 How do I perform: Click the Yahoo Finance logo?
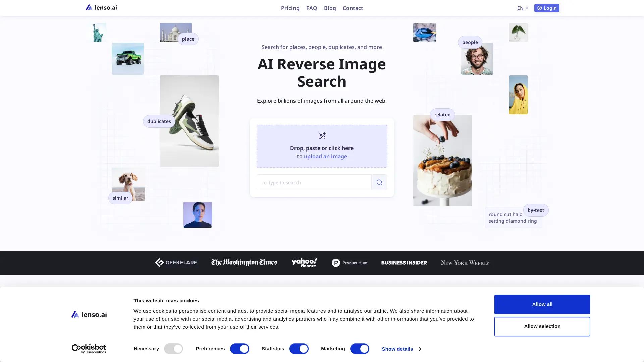[x=304, y=262]
